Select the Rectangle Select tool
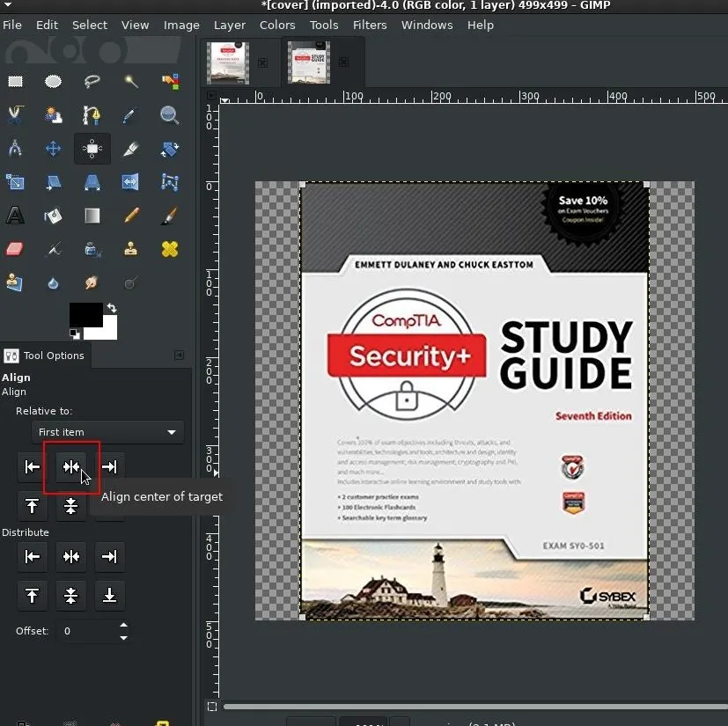728x726 pixels. [x=15, y=82]
